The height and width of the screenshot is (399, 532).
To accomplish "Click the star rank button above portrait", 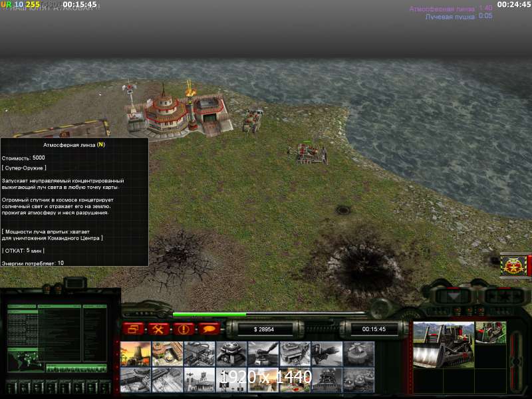I will [x=503, y=296].
